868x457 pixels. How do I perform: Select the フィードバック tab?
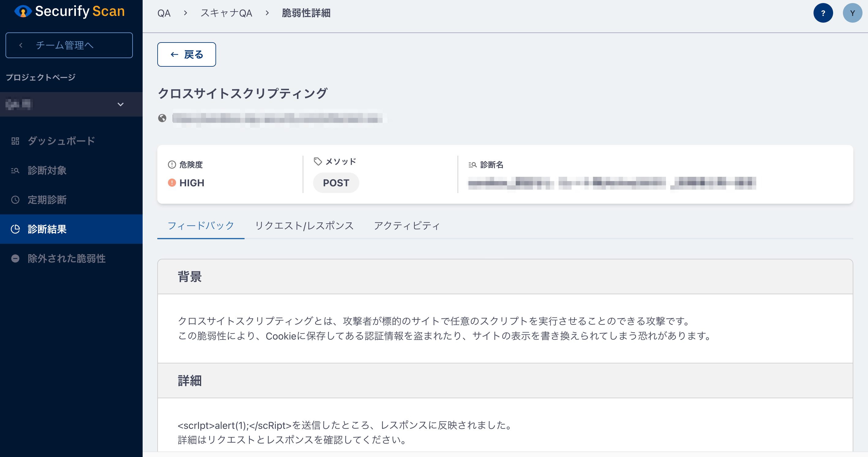coord(201,225)
